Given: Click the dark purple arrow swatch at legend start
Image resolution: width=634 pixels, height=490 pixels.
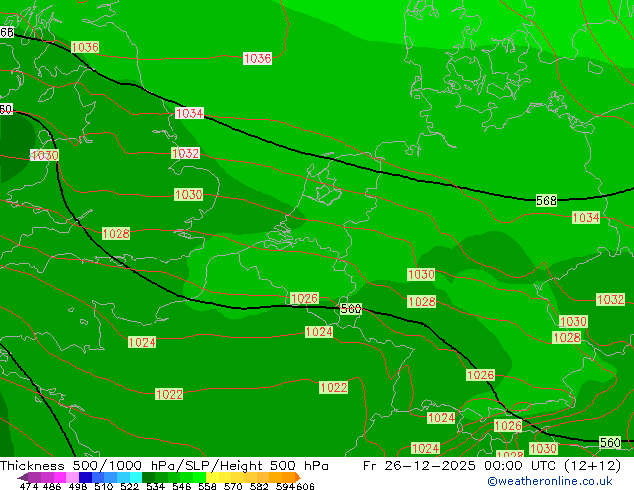Looking at the screenshot, I should pos(23,477).
